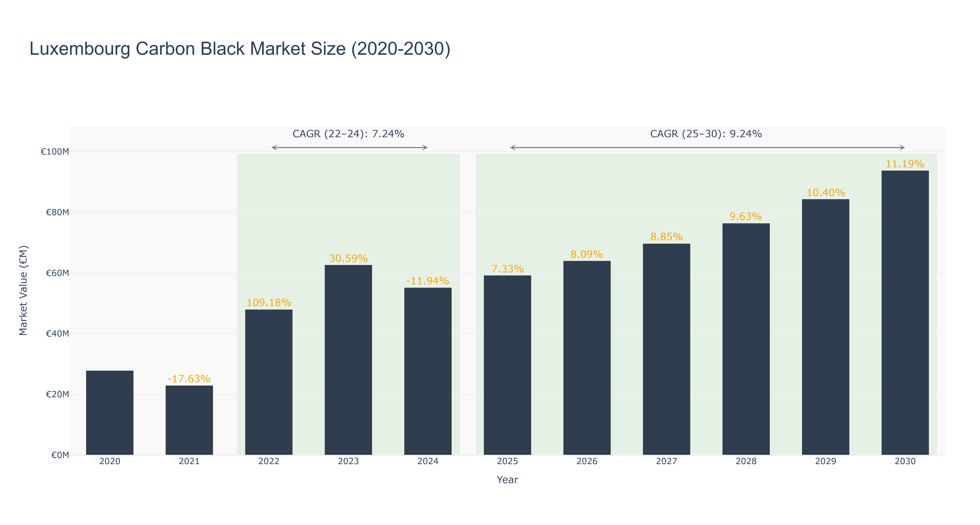The height and width of the screenshot is (525, 980).
Task: Click the 2030 x-axis tick label
Action: click(x=905, y=461)
